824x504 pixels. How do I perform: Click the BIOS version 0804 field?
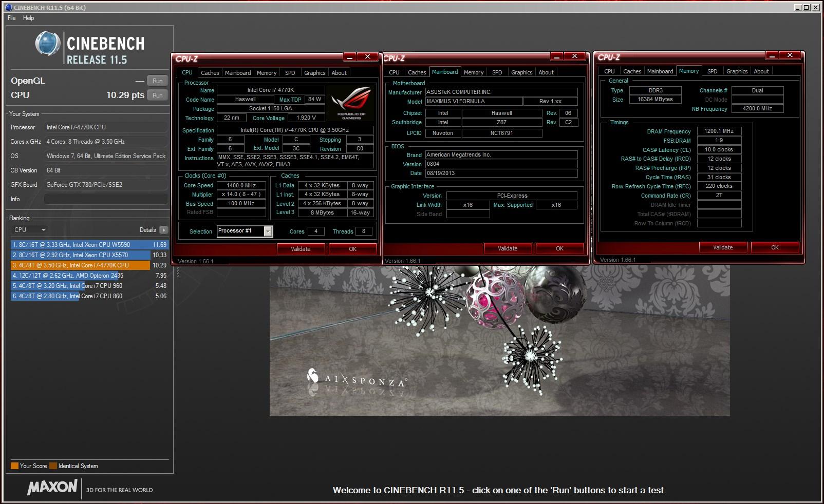coord(501,164)
